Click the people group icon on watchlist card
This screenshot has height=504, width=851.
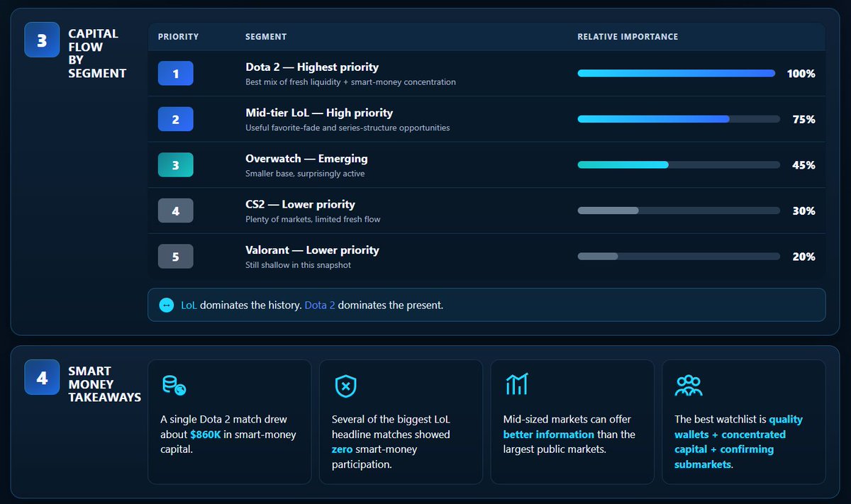688,385
